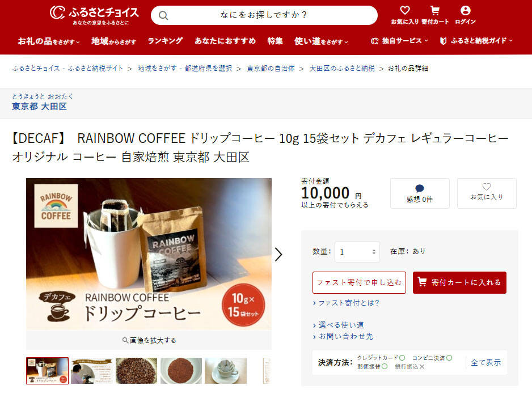
Task: Adjust the 数量 quantity stepper
Action: click(x=374, y=252)
